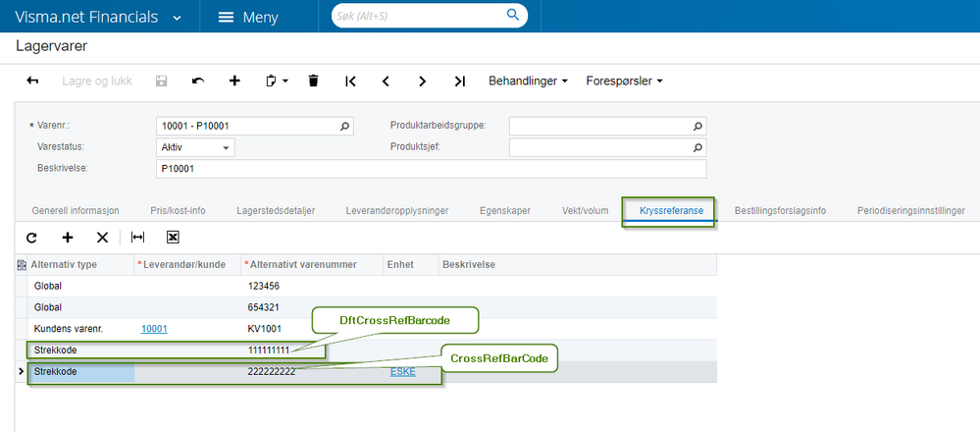Open customer link 10001
The height and width of the screenshot is (432, 980).
(154, 328)
